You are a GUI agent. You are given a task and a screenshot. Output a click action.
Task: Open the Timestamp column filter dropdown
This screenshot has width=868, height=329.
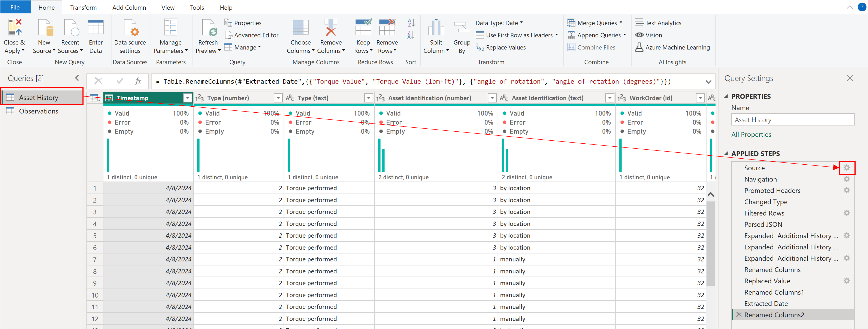tap(188, 98)
